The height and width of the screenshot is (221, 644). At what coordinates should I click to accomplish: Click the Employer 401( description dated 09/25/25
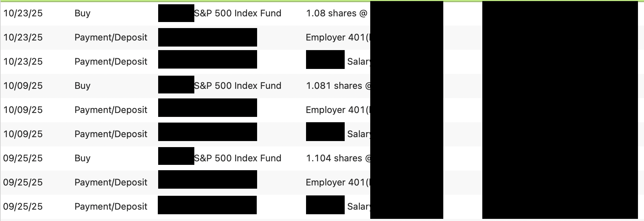tap(338, 182)
